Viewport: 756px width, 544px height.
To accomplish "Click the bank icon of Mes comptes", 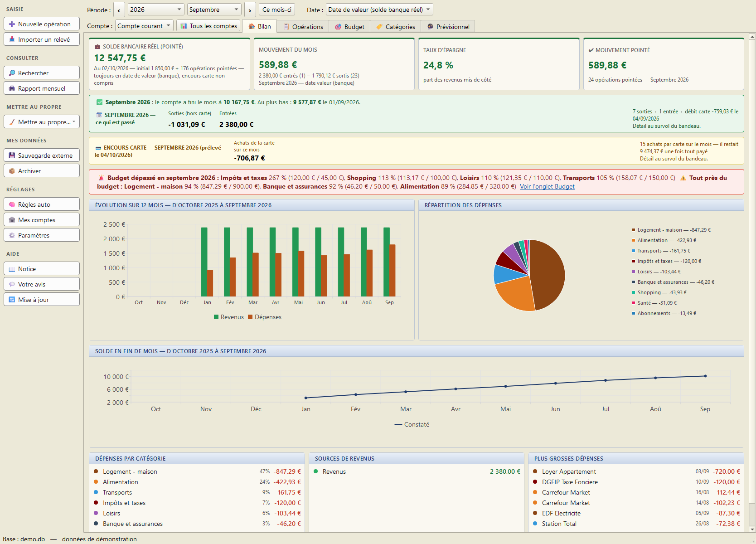I will pos(12,220).
